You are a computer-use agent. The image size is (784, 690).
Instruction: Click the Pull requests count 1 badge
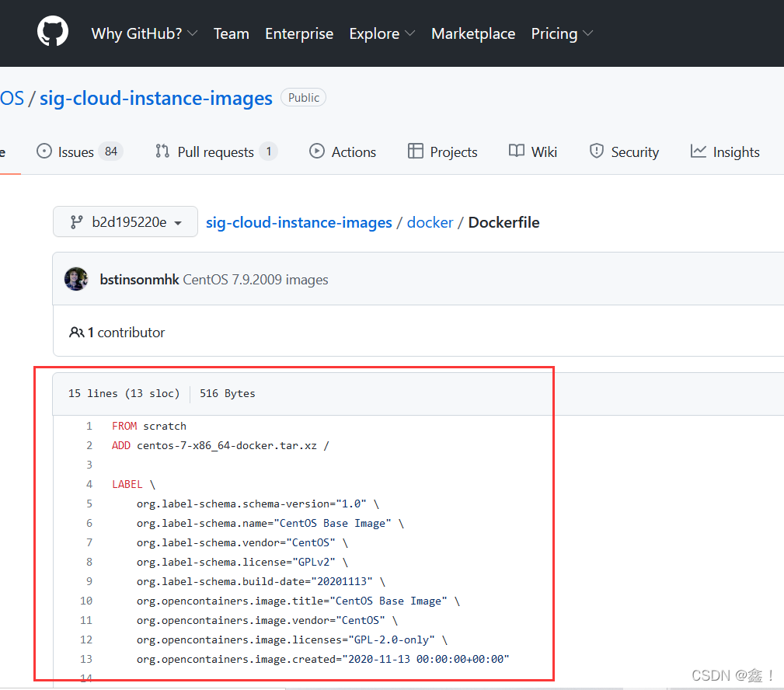tap(269, 152)
